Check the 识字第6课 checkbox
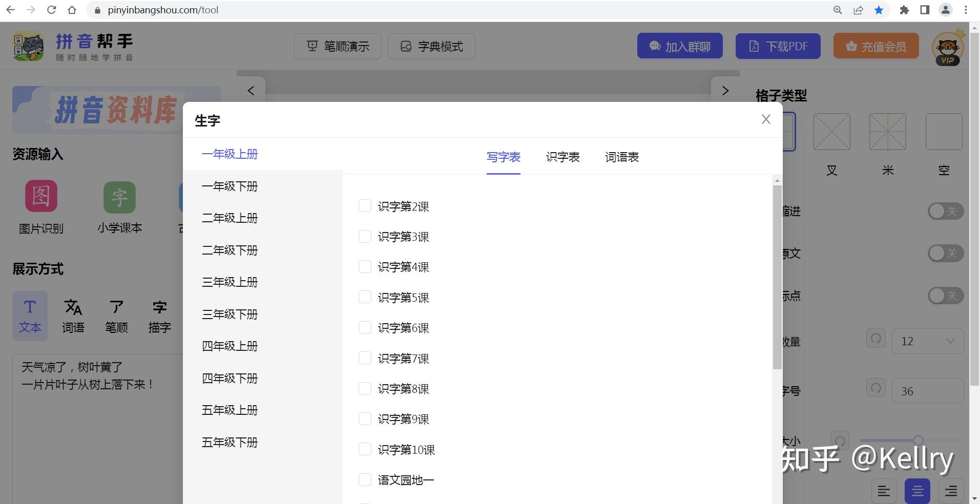Screen dimensions: 980x504 point(365,327)
